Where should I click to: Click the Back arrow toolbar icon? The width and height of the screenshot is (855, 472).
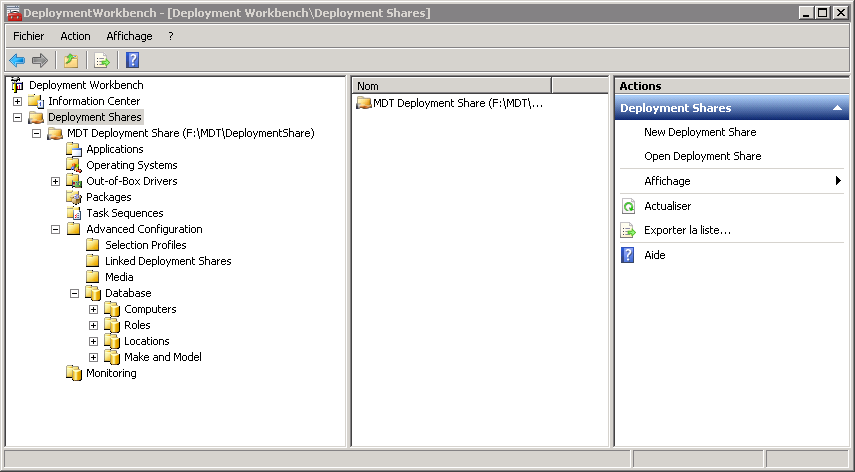[x=17, y=60]
